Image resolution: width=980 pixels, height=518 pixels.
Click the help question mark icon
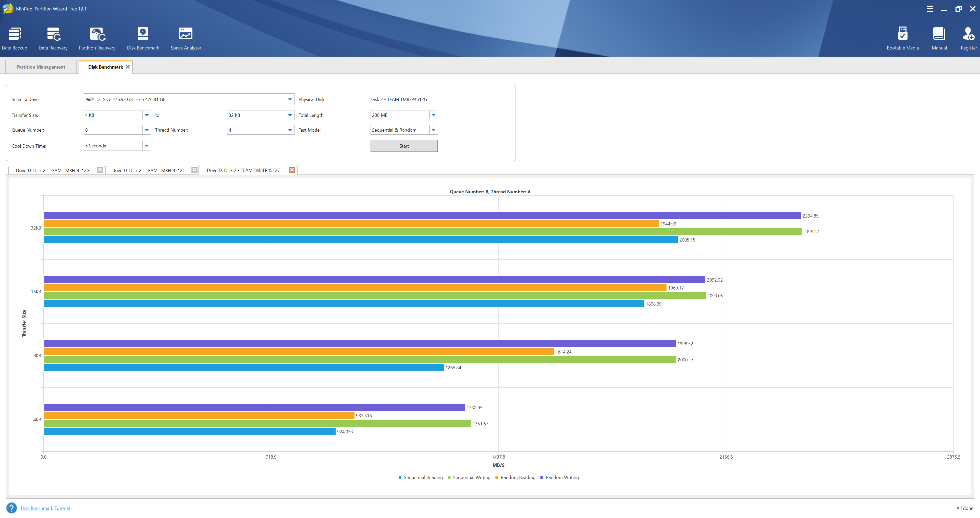click(11, 508)
